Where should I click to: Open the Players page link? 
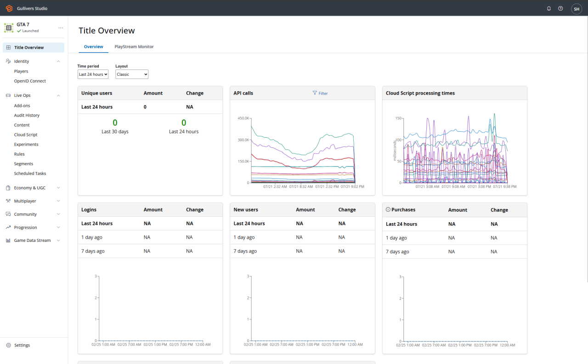tap(21, 71)
